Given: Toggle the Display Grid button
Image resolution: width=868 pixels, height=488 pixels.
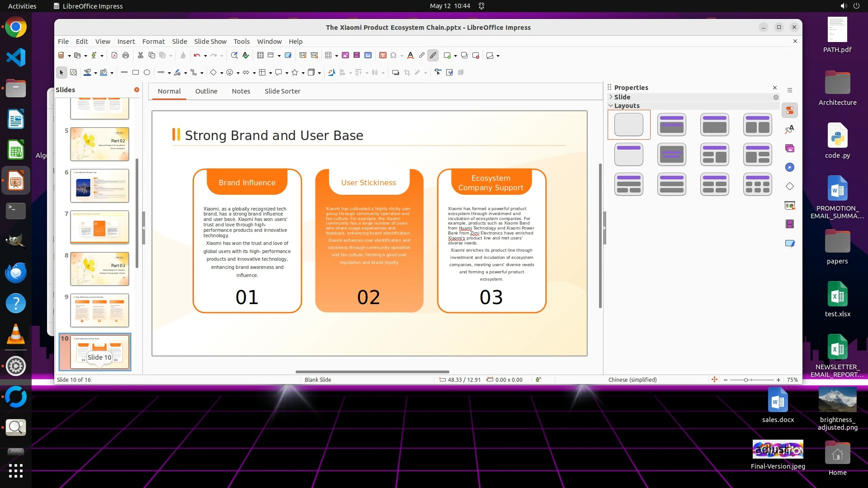Looking at the screenshot, I should coord(260,56).
